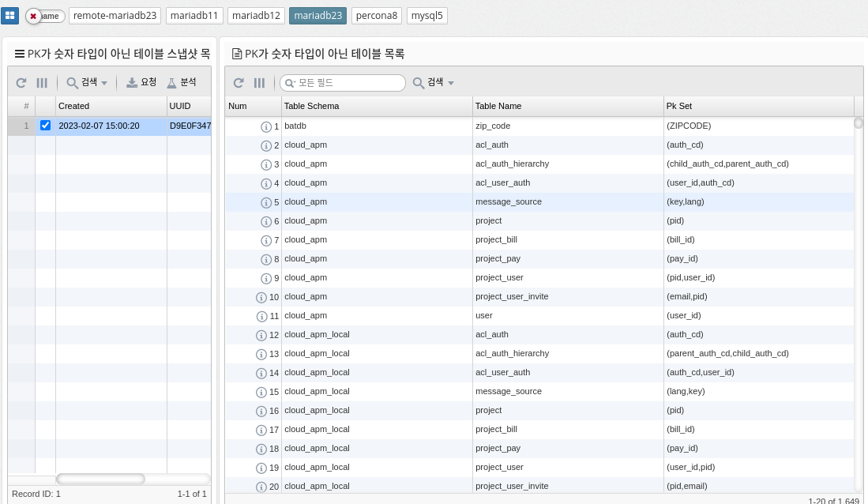Viewport: 868px width, 504px height.
Task: Expand 검색 dropdown in right panel toolbar
Action: 434,83
